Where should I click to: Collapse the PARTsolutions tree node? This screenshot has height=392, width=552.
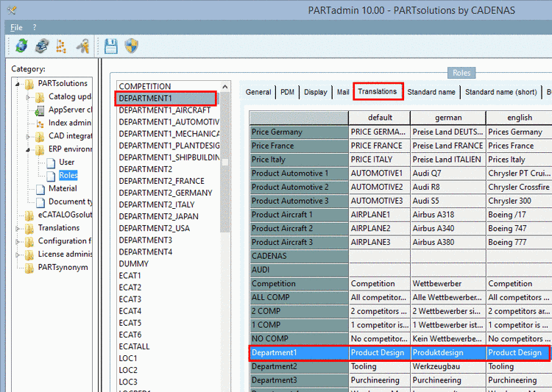click(17, 84)
